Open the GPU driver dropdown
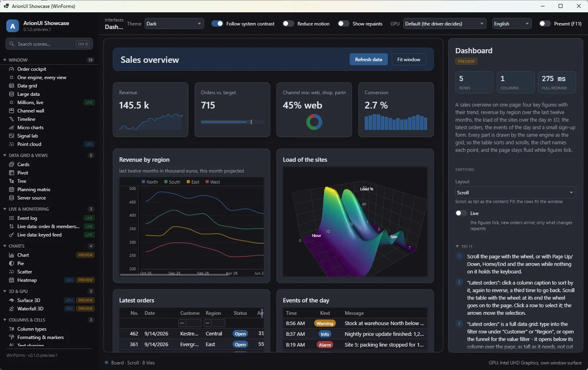588x370 pixels. (x=445, y=24)
